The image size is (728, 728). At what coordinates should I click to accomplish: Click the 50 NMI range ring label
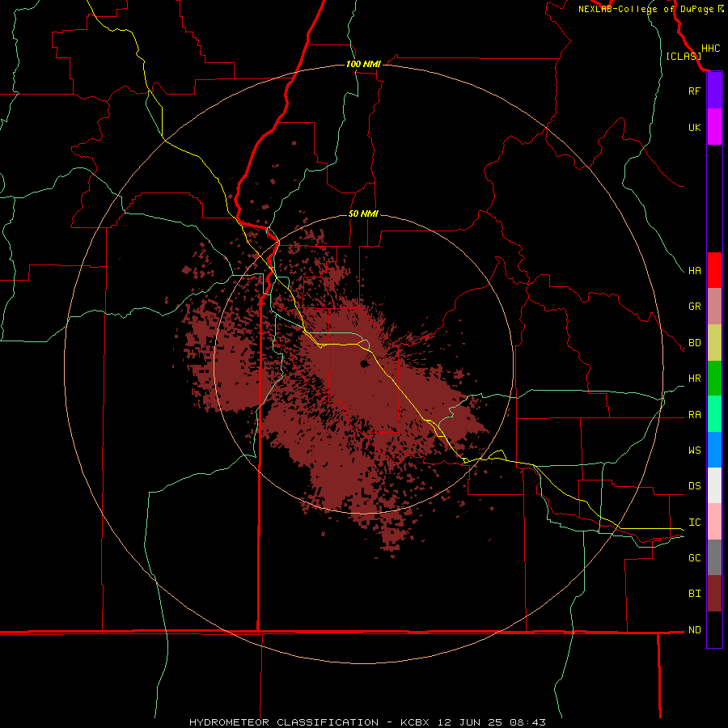point(363,214)
